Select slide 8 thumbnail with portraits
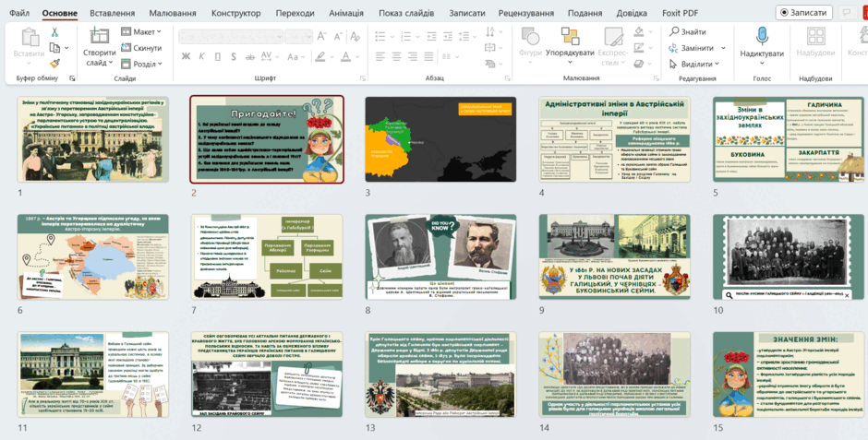 [440, 256]
